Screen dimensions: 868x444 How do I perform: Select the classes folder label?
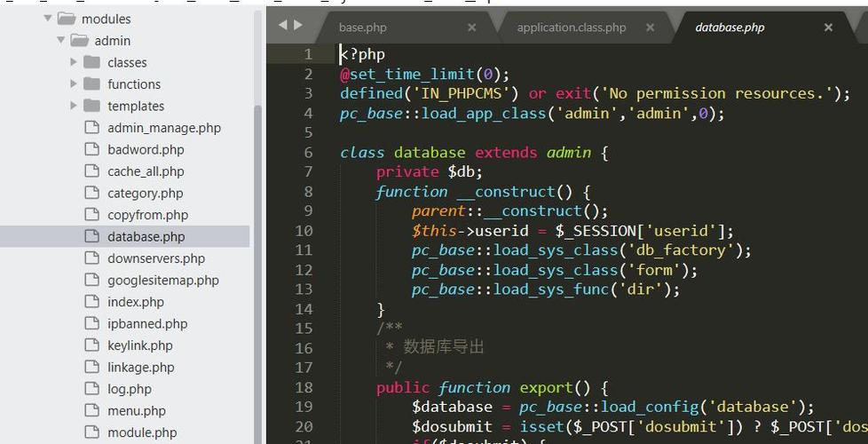pyautogui.click(x=127, y=62)
